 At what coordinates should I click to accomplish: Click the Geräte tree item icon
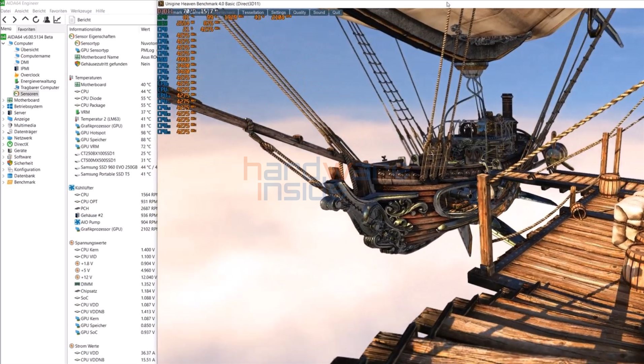pos(10,151)
